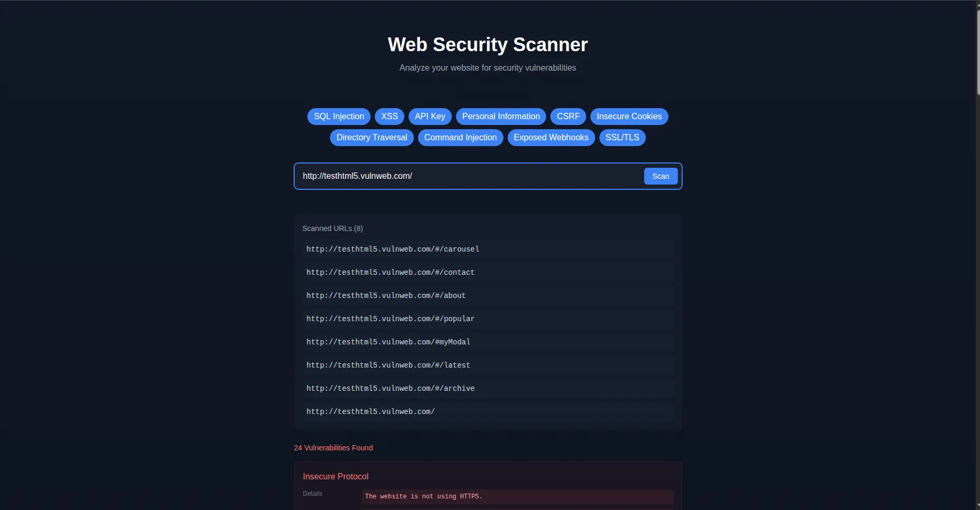Toggle the SQL Injection scan filter
This screenshot has width=980, height=510.
(338, 117)
